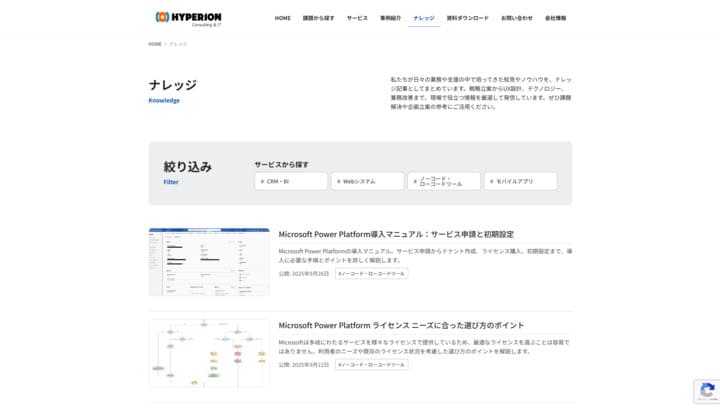The height and width of the screenshot is (408, 720).
Task: Click the tag under the ライセンス article
Action: (x=371, y=365)
